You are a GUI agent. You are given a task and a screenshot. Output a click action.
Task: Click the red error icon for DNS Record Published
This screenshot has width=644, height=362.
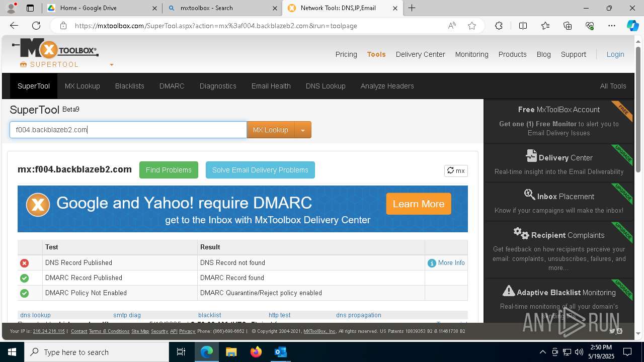click(x=24, y=263)
